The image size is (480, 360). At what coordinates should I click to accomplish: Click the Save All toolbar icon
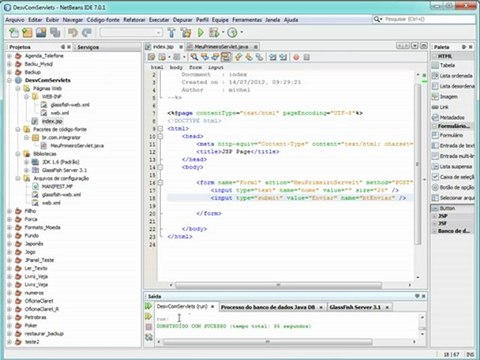pos(55,32)
